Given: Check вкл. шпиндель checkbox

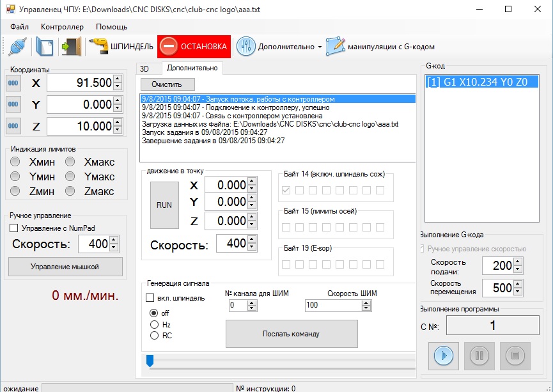Looking at the screenshot, I should (150, 298).
